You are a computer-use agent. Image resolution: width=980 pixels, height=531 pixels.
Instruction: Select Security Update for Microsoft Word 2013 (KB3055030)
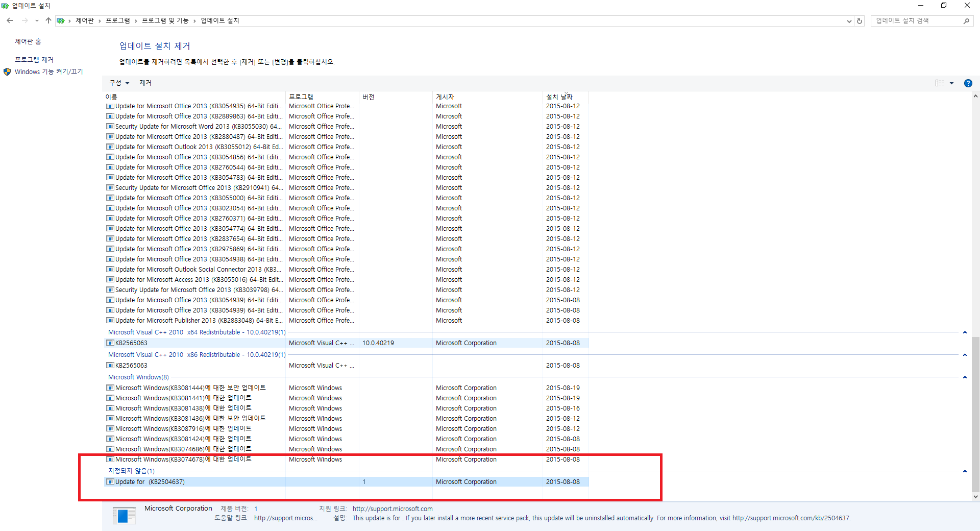point(346,127)
